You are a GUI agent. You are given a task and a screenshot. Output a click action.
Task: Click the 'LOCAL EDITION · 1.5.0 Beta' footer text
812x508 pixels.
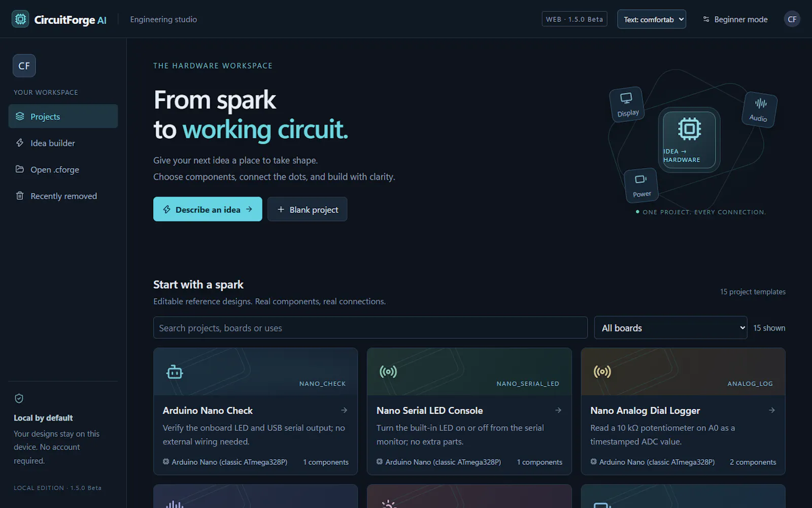pos(57,488)
